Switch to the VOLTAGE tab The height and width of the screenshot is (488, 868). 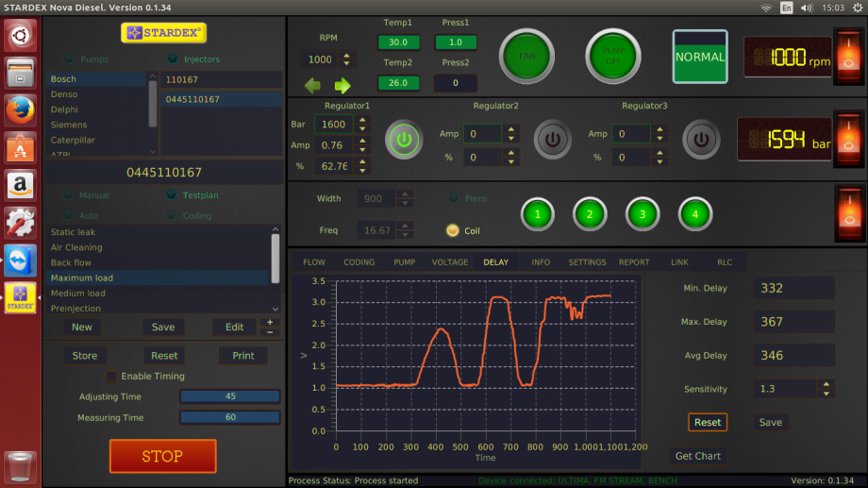449,262
